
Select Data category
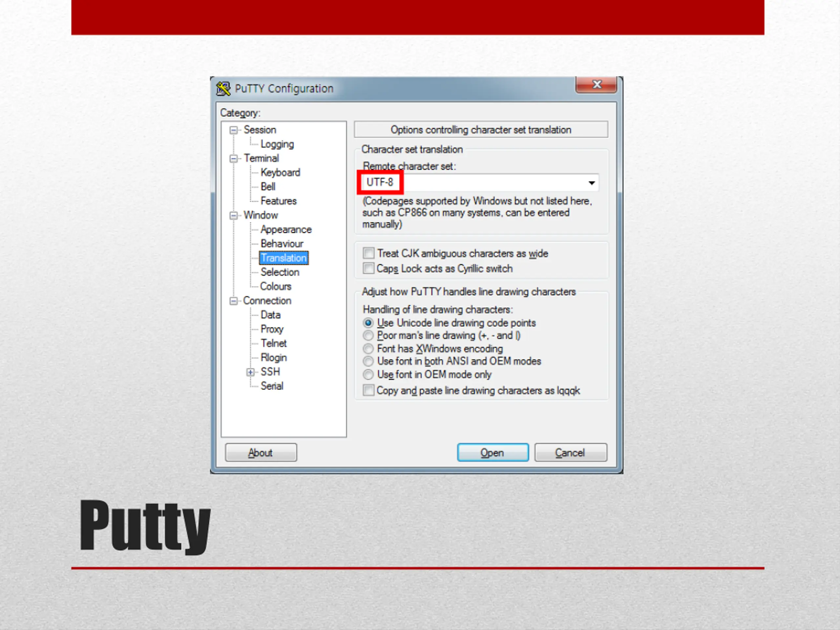point(270,315)
